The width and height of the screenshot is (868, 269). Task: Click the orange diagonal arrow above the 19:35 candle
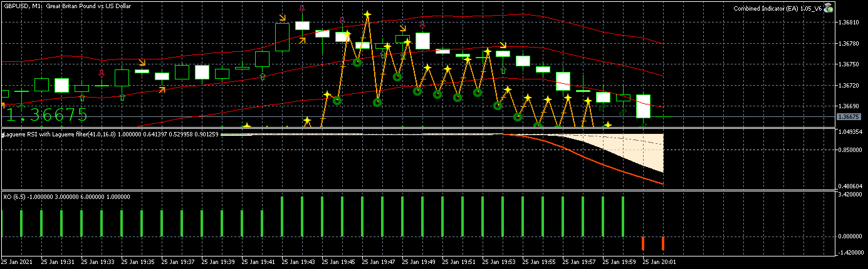point(142,62)
